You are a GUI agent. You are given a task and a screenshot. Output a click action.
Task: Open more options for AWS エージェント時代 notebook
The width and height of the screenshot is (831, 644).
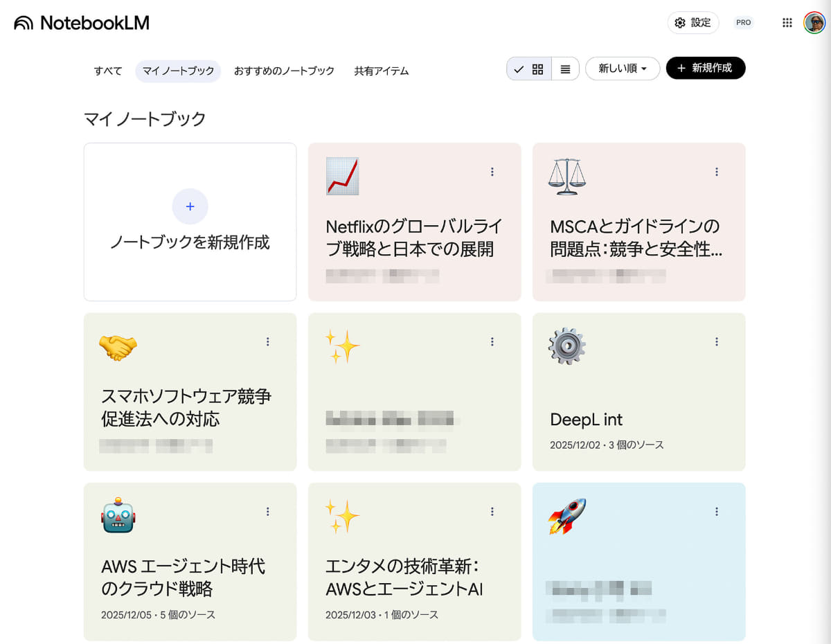click(x=268, y=512)
